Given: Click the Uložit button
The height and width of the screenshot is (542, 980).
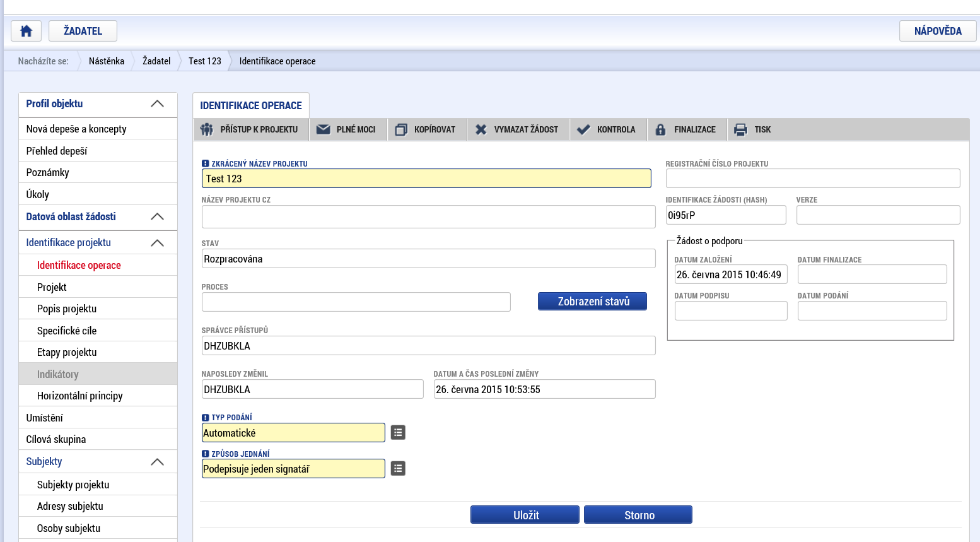Looking at the screenshot, I should tap(525, 515).
